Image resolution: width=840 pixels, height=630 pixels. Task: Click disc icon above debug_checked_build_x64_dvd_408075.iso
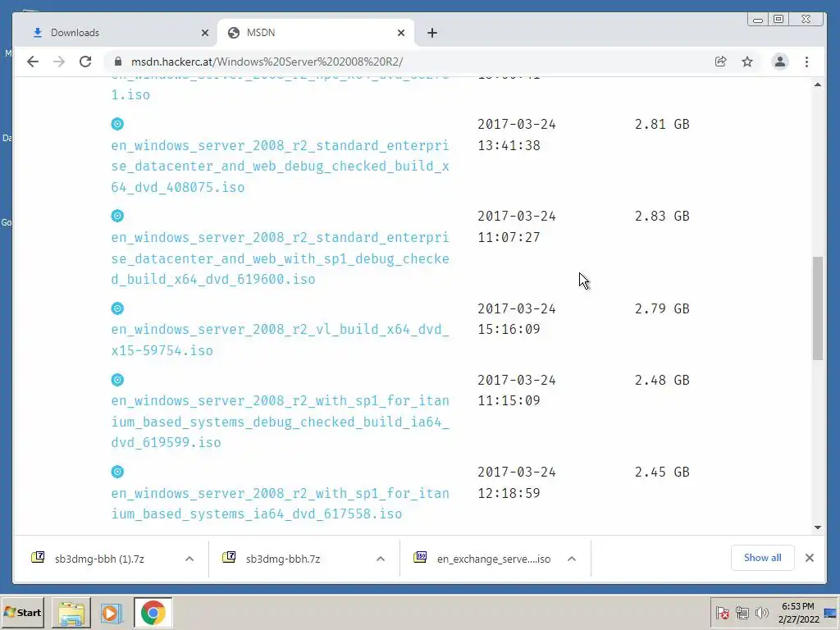click(117, 124)
